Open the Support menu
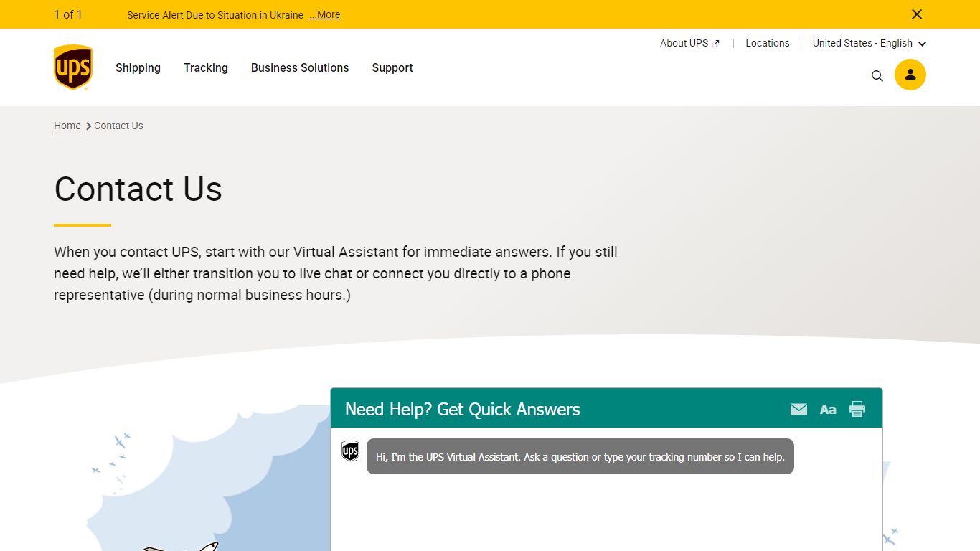The height and width of the screenshot is (551, 980). [392, 67]
